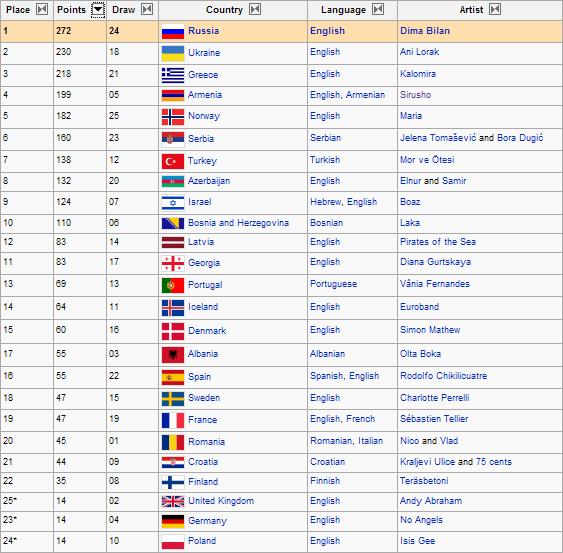Follow the Finnish language link
The width and height of the screenshot is (563, 553).
click(x=325, y=481)
